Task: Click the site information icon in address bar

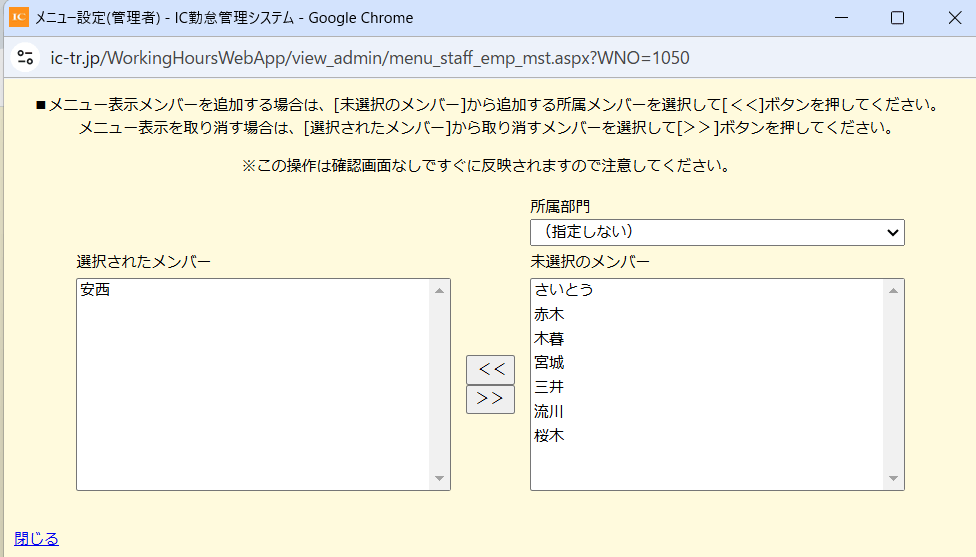Action: (x=26, y=58)
